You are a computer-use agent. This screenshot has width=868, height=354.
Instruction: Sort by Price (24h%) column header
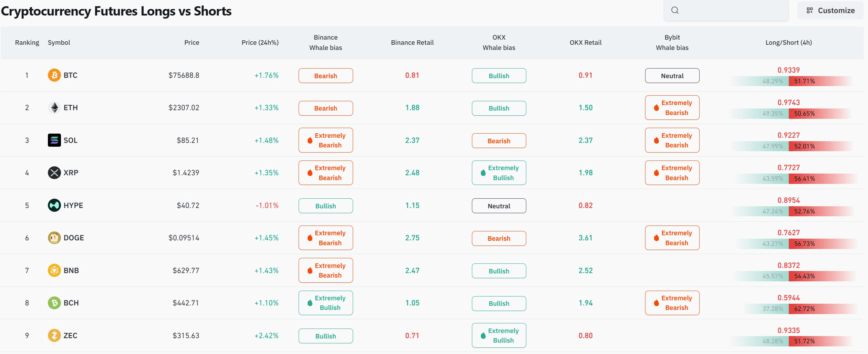260,43
